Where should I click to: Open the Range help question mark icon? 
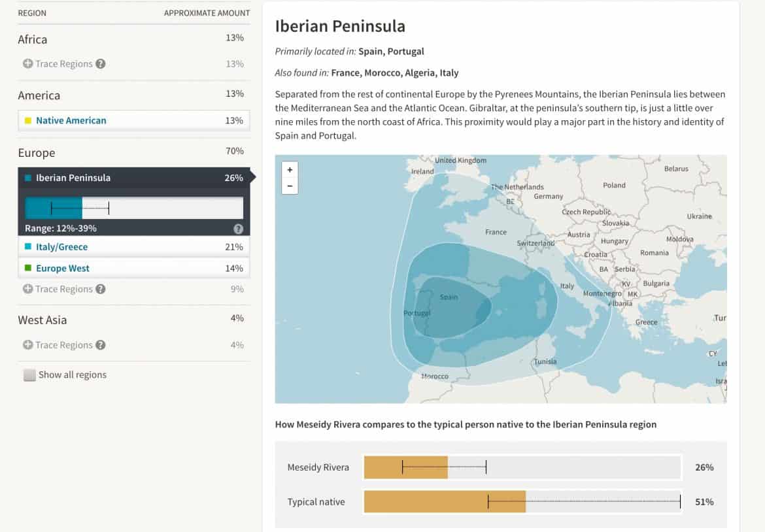point(239,228)
